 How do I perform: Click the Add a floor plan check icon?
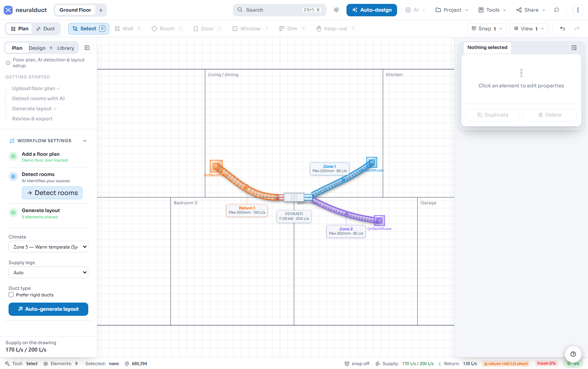click(x=13, y=156)
